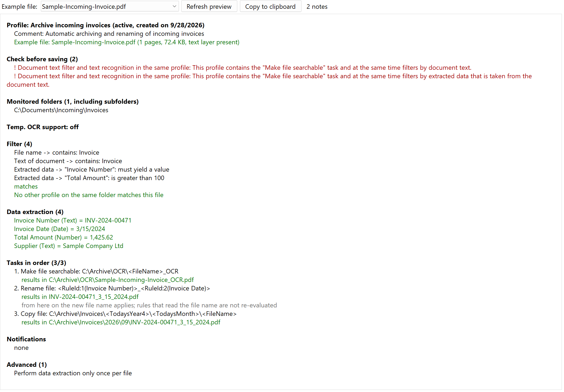Click result path C:\Archive\Invoices\2026\09

121,322
